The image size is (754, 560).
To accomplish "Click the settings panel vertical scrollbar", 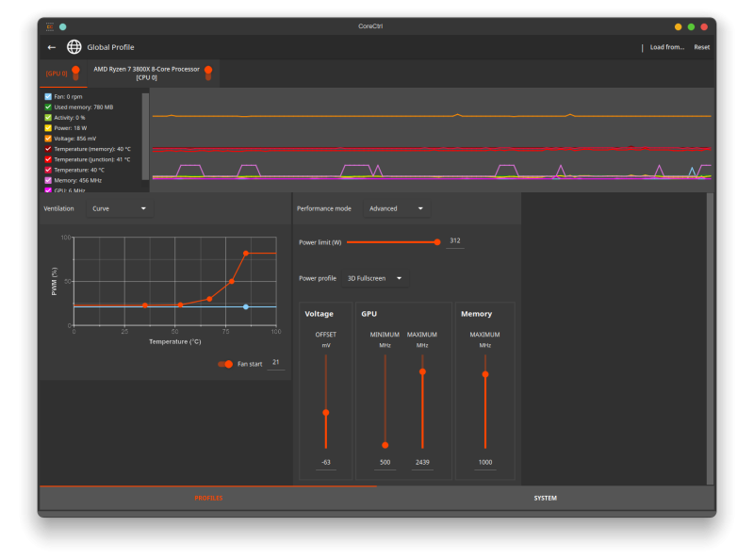I will [710, 338].
